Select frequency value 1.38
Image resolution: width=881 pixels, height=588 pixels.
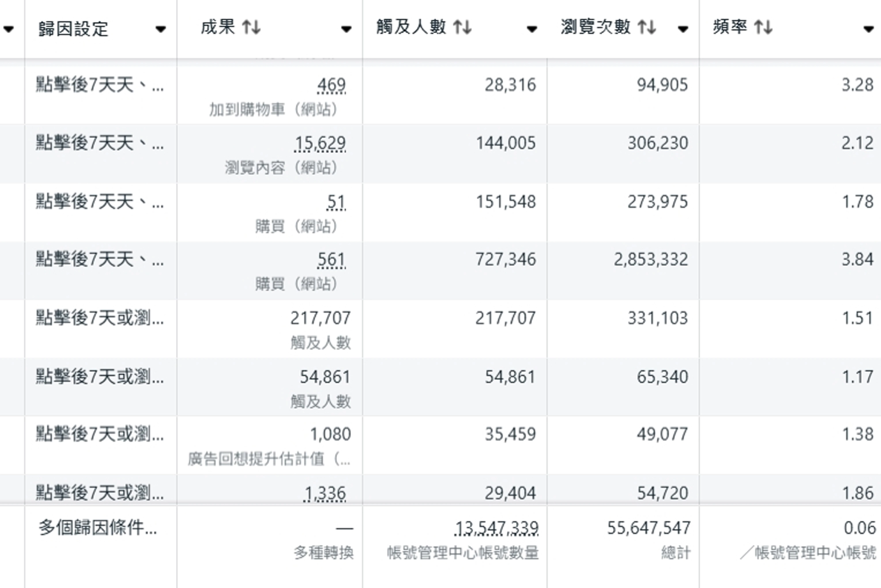(858, 435)
